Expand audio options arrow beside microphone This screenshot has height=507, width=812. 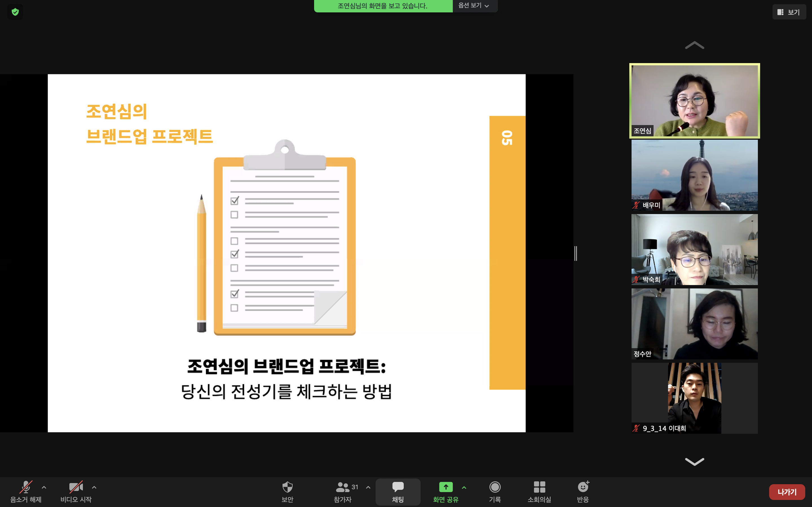click(x=44, y=487)
